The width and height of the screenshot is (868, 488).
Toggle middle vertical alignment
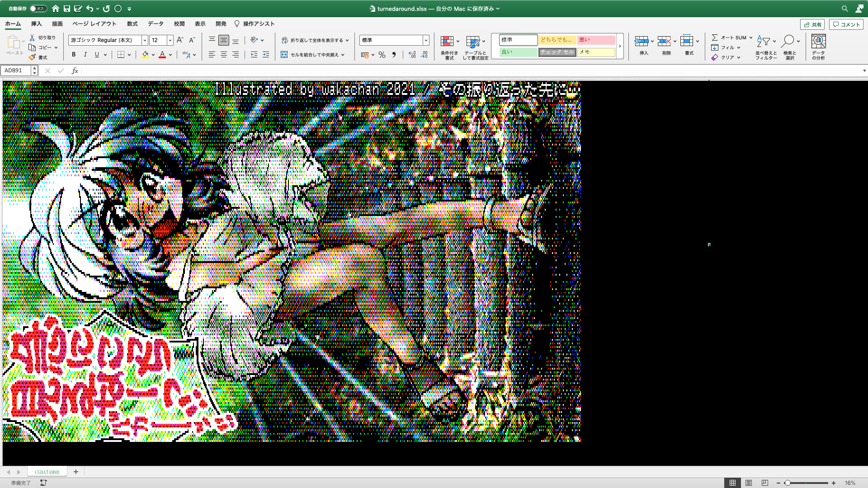[223, 40]
